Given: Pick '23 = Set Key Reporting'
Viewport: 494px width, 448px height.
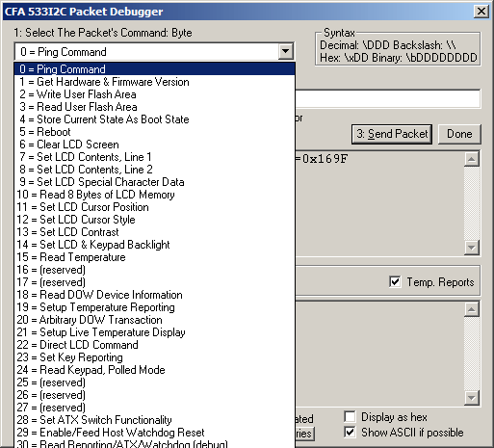Looking at the screenshot, I should click(x=154, y=357).
